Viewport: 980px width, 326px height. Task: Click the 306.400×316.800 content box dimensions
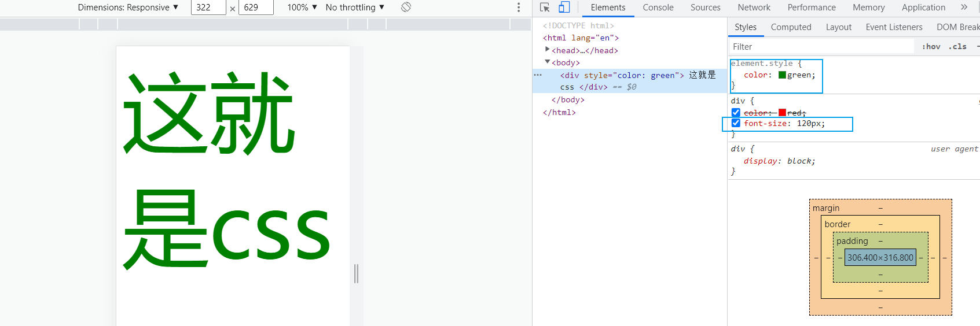pyautogui.click(x=880, y=258)
